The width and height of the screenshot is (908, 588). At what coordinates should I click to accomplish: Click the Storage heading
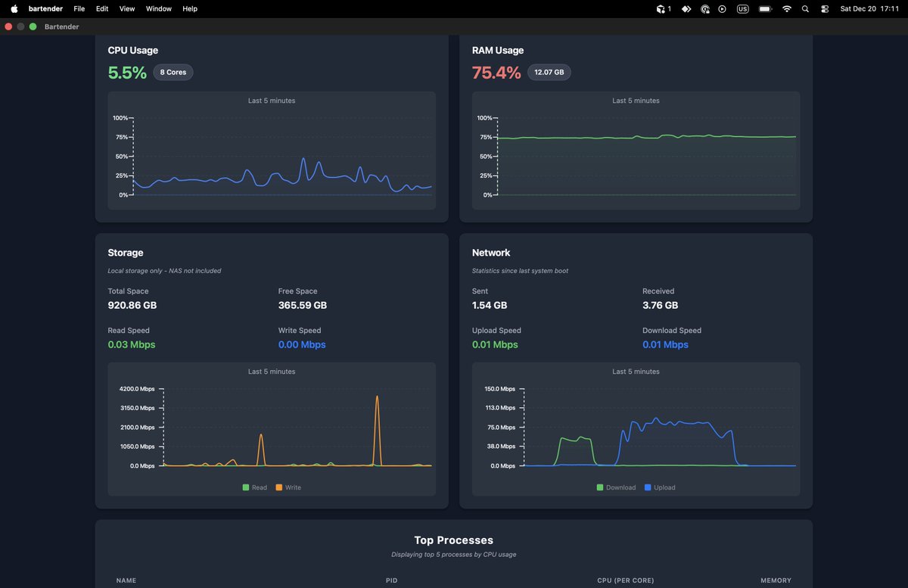pos(126,253)
